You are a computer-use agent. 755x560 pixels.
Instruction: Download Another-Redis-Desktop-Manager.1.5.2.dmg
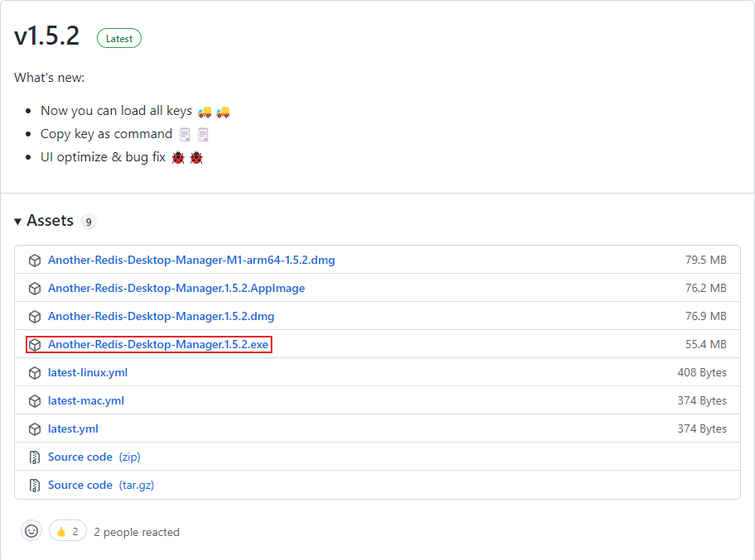coord(161,316)
